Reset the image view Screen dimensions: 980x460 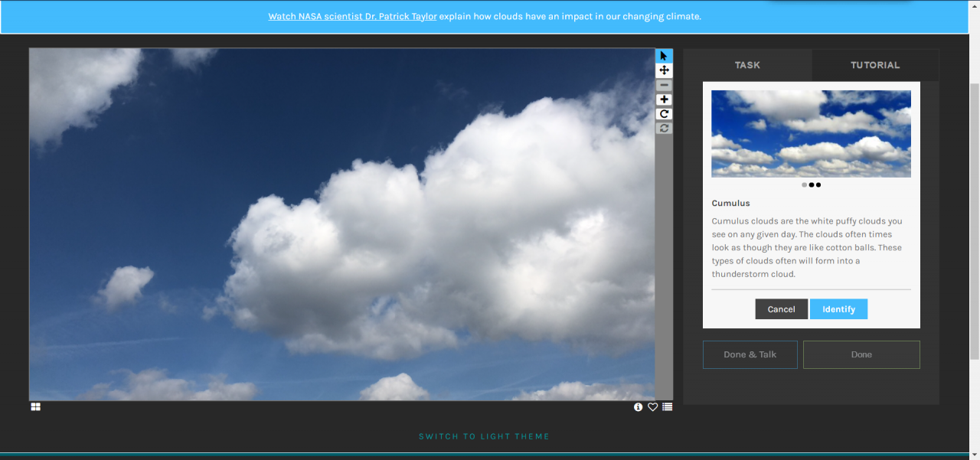point(664,128)
